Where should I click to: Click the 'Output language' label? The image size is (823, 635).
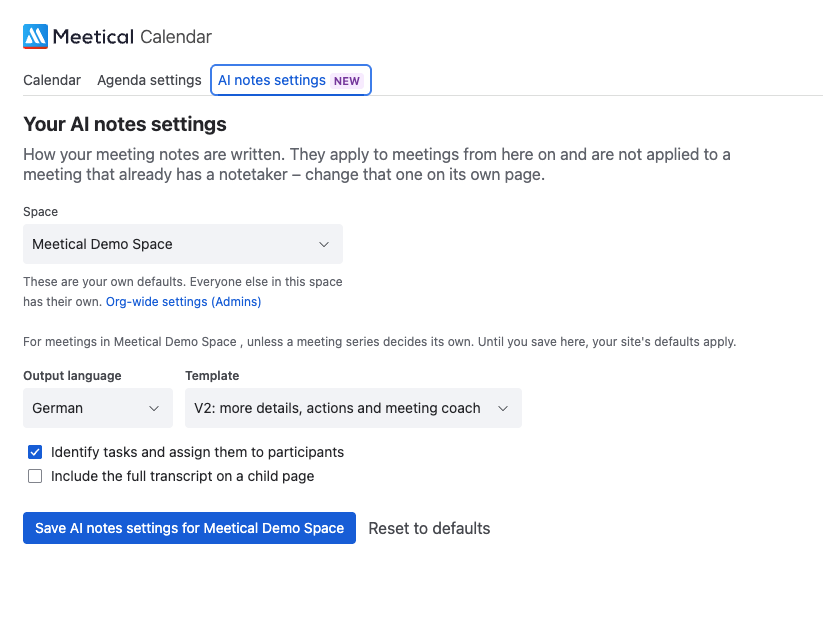pos(72,376)
